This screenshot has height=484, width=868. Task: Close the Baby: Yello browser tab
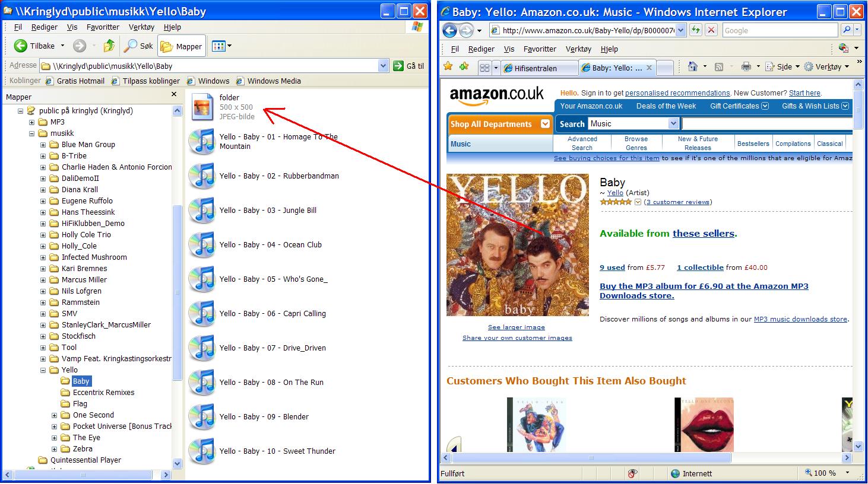649,68
